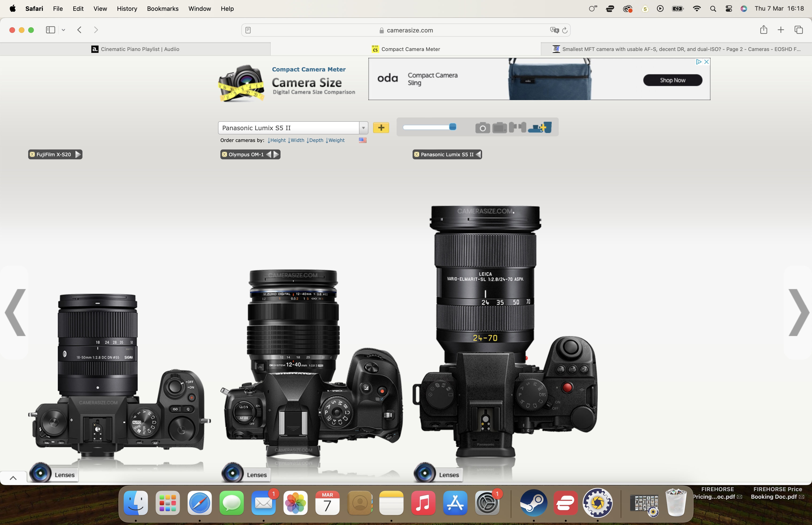
Task: Close the oda advertisement
Action: point(706,62)
